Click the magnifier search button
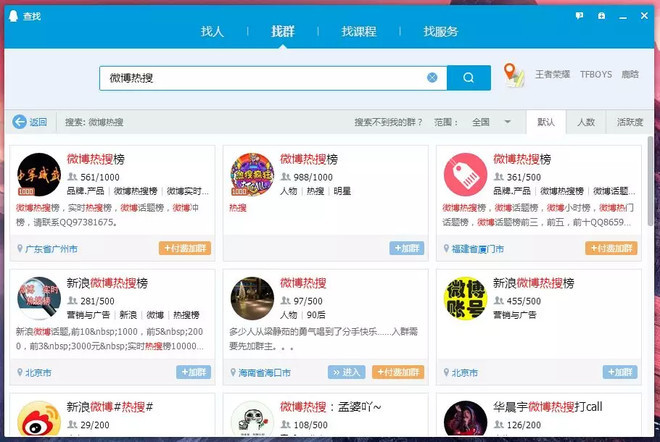This screenshot has height=442, width=660. (x=468, y=78)
